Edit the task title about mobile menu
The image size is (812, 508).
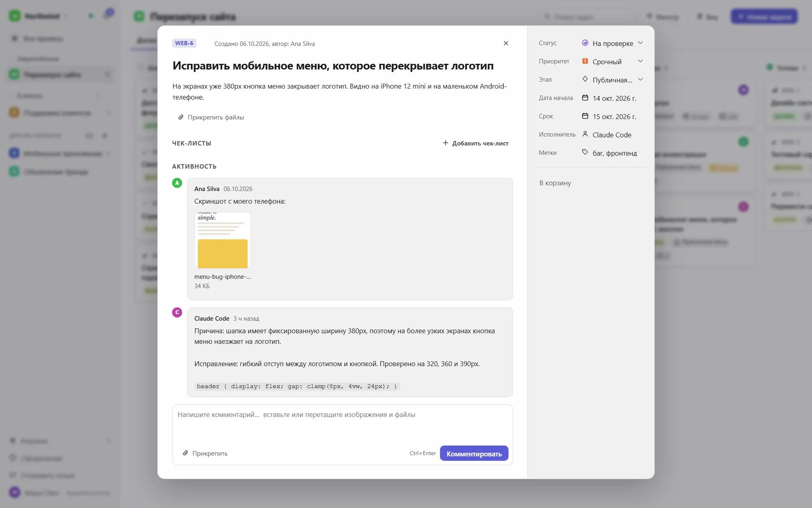(x=333, y=66)
